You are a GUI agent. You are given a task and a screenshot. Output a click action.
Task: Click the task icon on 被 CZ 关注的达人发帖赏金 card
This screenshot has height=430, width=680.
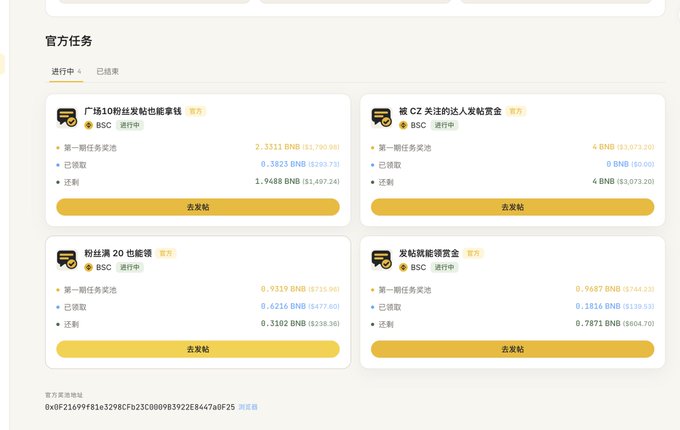point(382,117)
